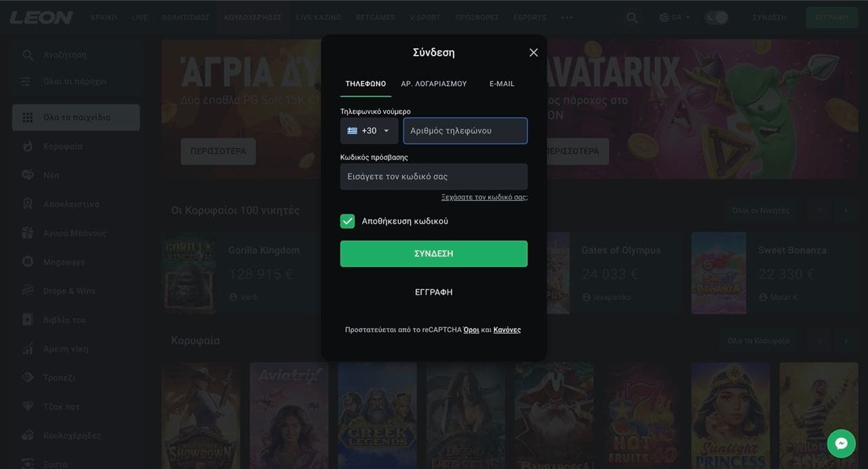This screenshot has height=469, width=868.
Task: Open the Sunlight Princess game thumbnail
Action: tap(731, 415)
